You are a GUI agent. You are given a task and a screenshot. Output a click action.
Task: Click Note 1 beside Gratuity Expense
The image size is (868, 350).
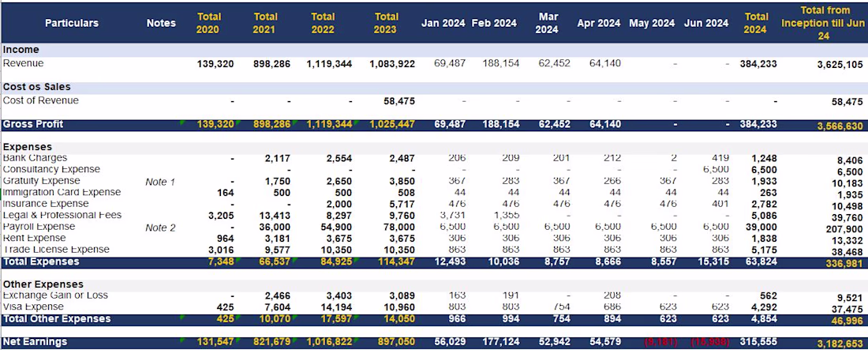[160, 182]
